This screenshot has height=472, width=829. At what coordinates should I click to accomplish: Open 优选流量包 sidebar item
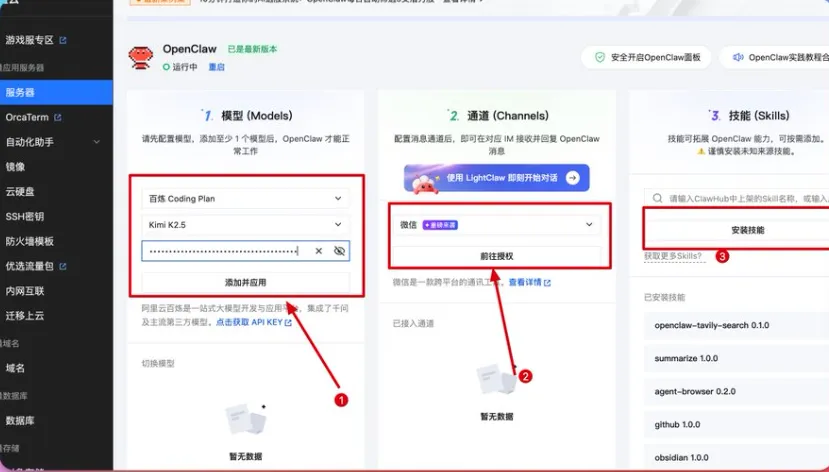[30, 266]
